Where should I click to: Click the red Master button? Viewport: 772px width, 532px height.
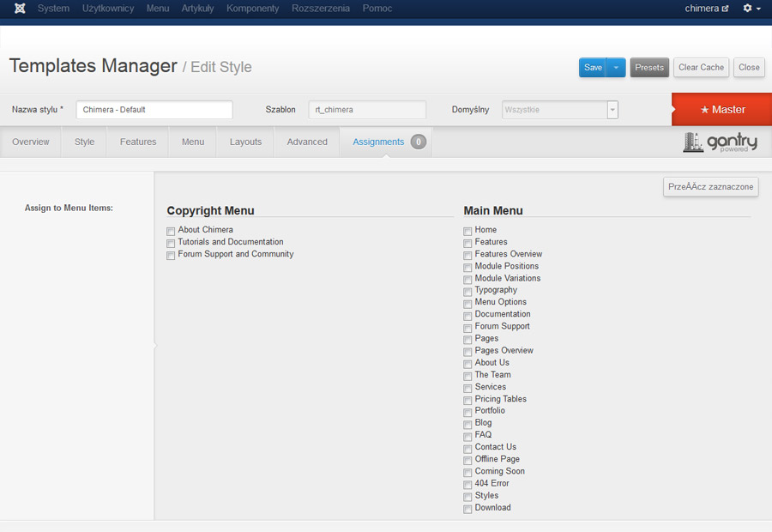[x=722, y=109]
